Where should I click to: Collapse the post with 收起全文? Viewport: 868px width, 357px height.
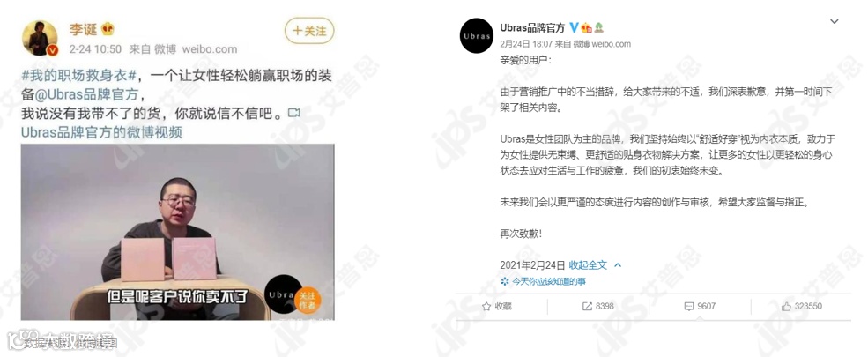(588, 265)
